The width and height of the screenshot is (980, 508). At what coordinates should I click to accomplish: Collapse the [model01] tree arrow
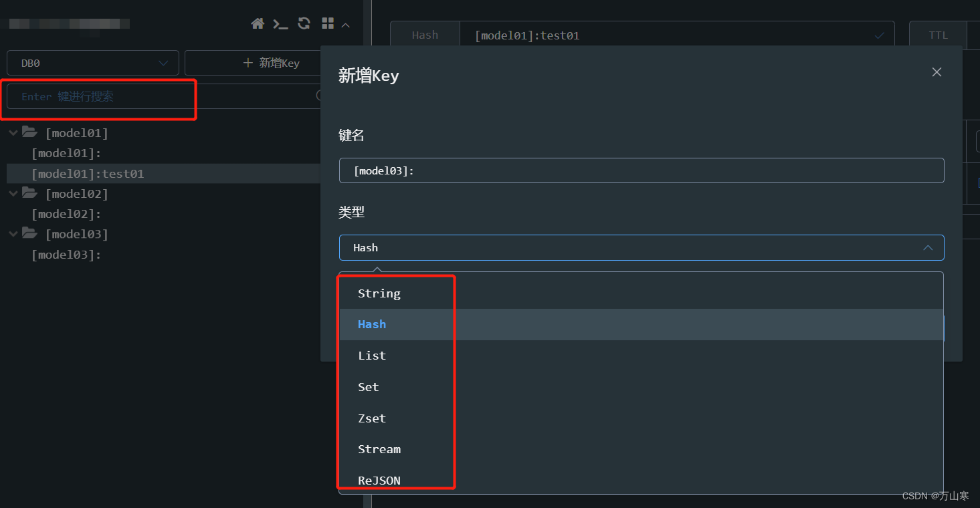click(x=13, y=133)
